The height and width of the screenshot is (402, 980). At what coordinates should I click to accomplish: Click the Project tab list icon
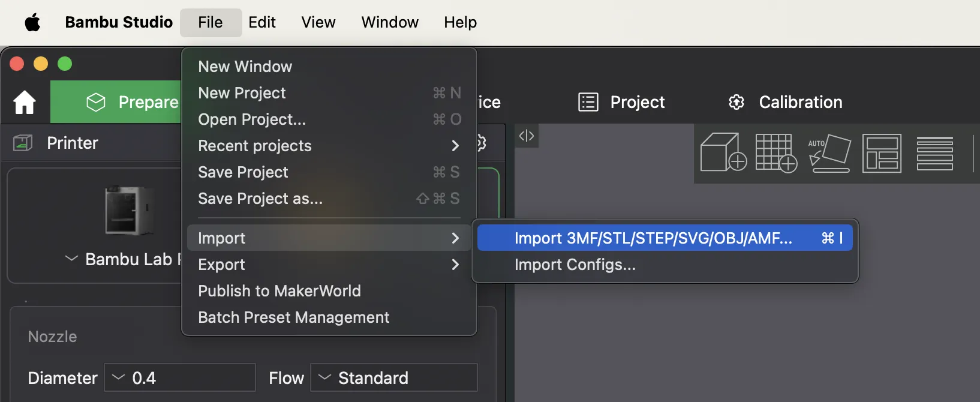(588, 102)
